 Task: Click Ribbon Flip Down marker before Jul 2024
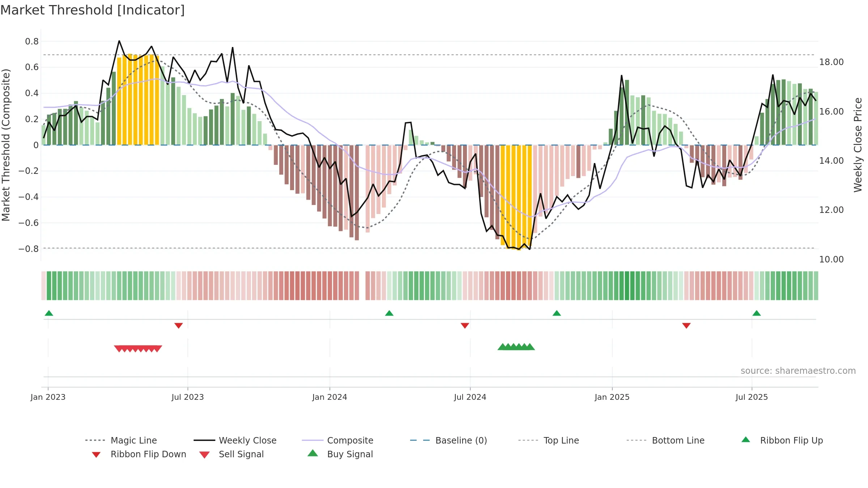465,326
